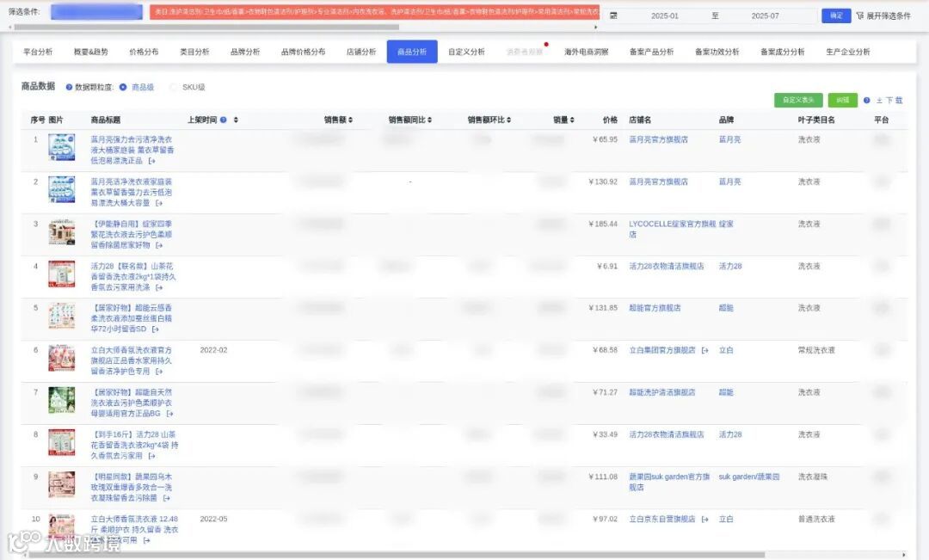Click the table's bottom horizontal scrollbar
929x560 pixels.
pos(397,555)
